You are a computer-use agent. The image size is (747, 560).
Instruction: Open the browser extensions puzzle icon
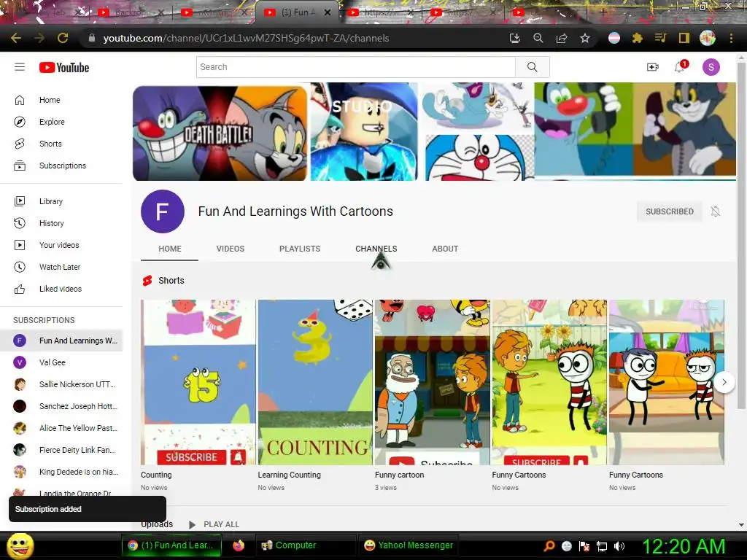click(638, 38)
